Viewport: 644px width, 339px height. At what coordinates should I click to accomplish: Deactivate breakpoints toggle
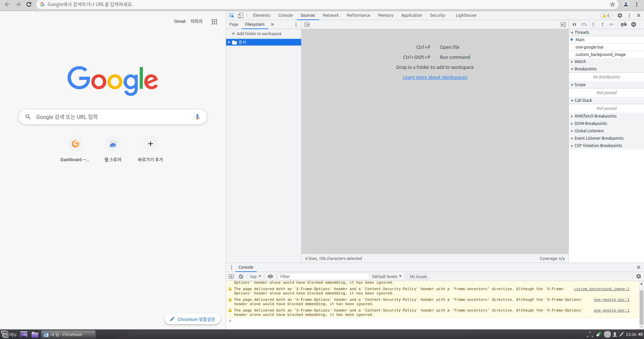624,24
